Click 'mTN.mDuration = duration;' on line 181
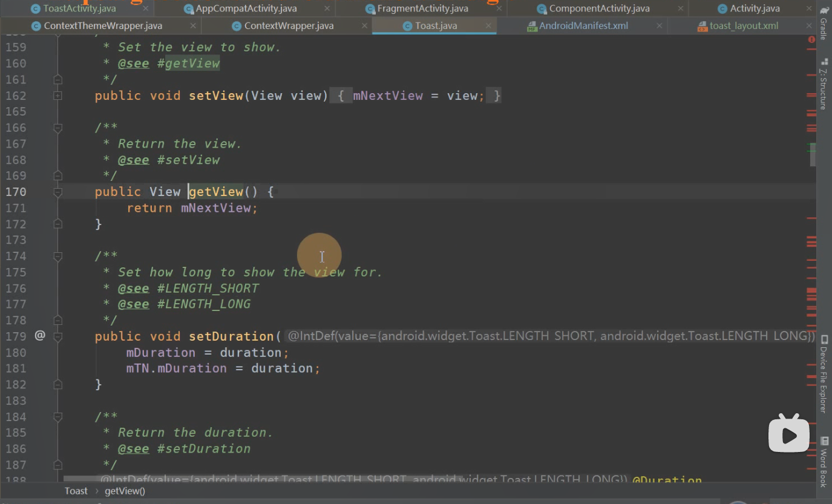This screenshot has width=832, height=504. 223,368
